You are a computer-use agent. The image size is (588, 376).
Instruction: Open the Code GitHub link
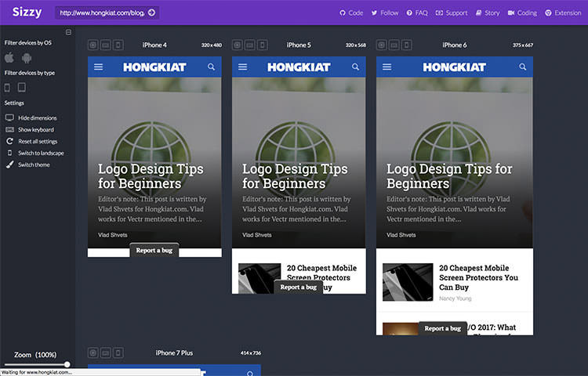click(x=351, y=13)
